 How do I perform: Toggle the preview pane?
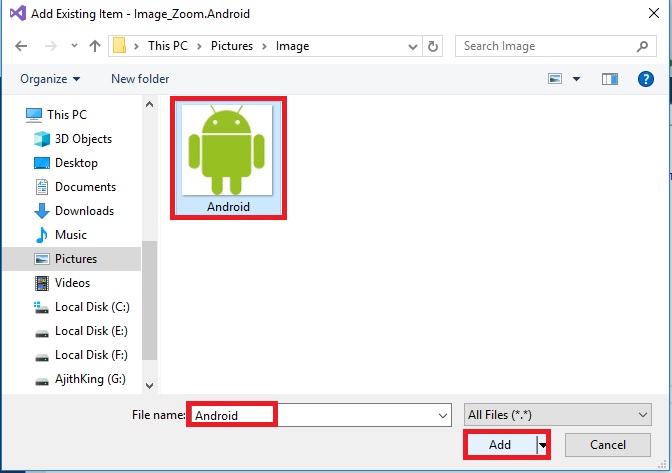609,79
